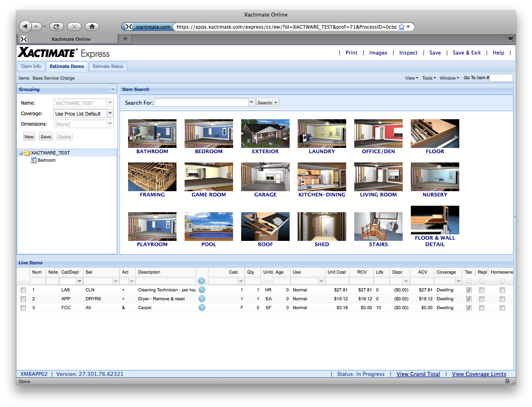Switch to the Claim Info tab

(31, 66)
